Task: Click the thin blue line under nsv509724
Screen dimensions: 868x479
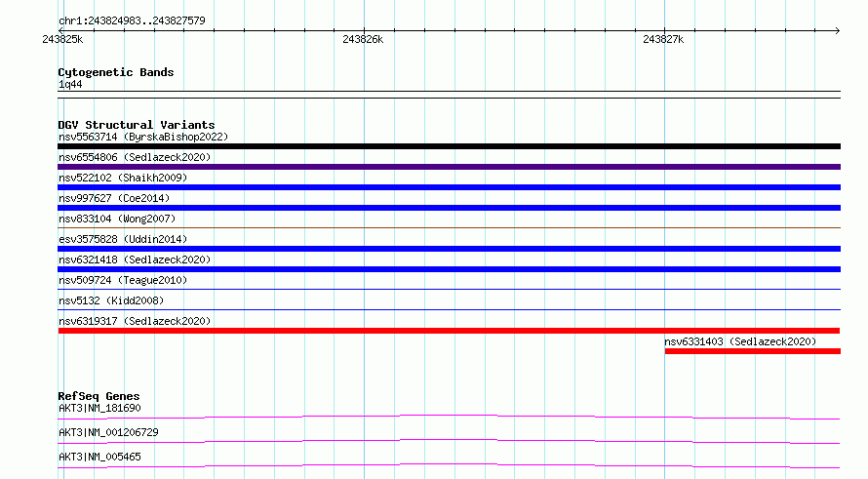Action: point(449,289)
